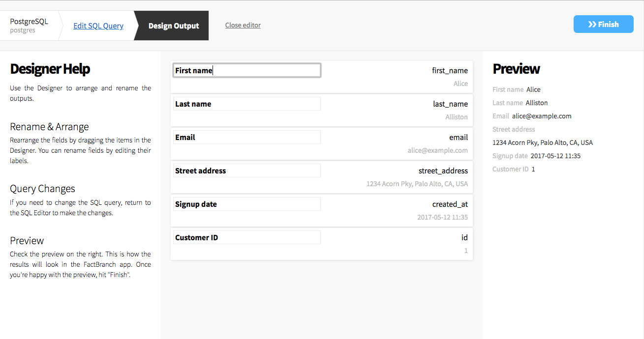Select the Email label input
644x339 pixels.
tap(246, 137)
